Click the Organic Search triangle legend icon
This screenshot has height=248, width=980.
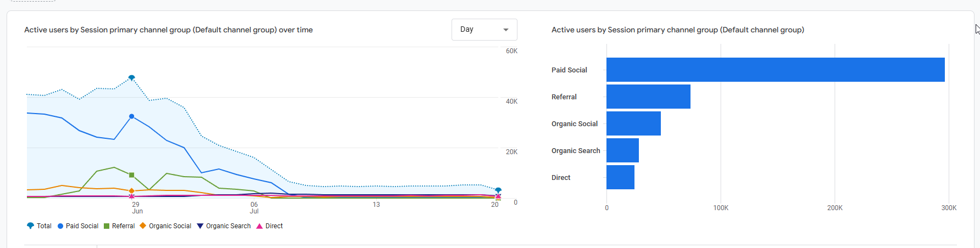coord(200,226)
